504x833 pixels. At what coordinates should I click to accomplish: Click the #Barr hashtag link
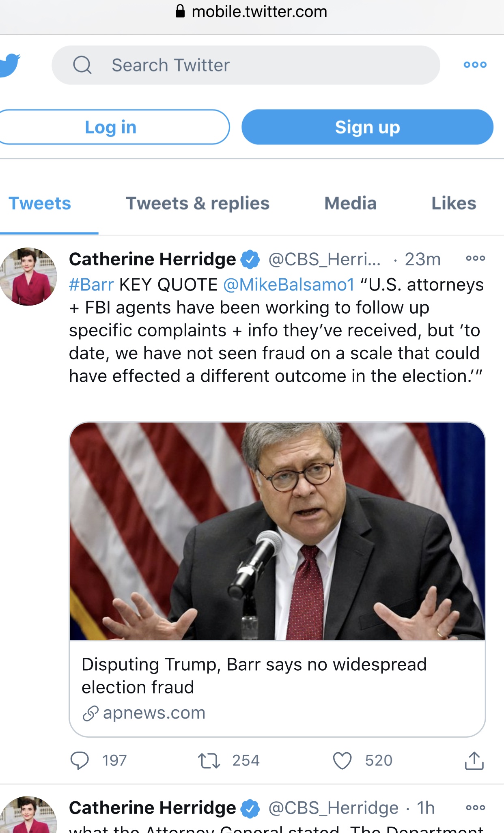coord(91,285)
